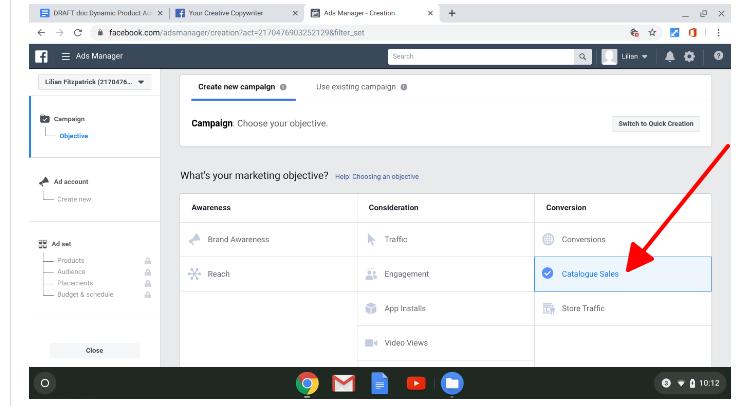Viewport: 748px width, 406px height.
Task: Click the Conversion column header
Action: click(x=566, y=208)
